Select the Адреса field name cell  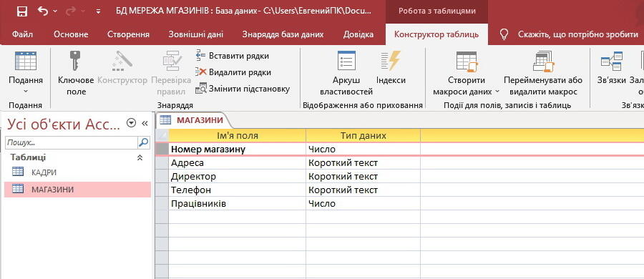click(238, 162)
